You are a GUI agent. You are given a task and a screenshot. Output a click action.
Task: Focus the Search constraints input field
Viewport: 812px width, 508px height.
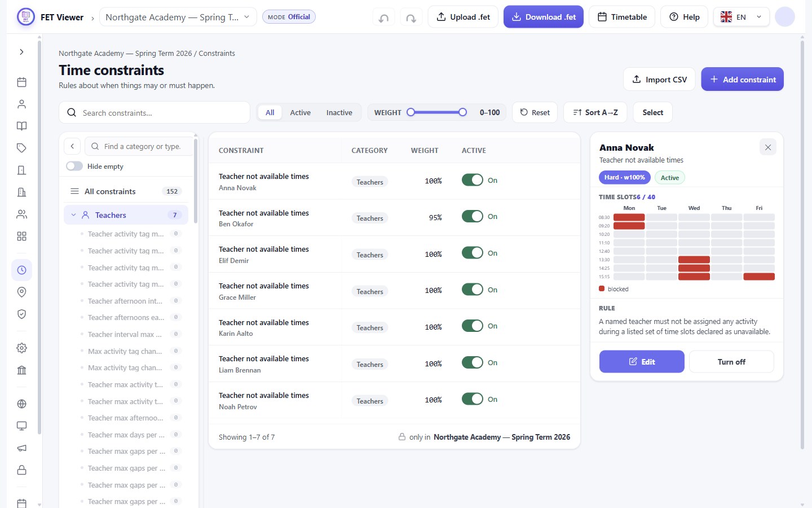[155, 113]
